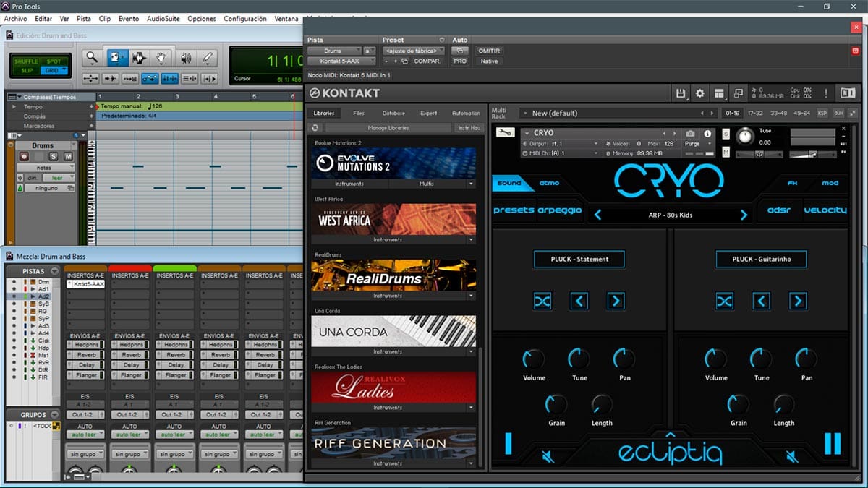This screenshot has width=868, height=488.
Task: Adjust the left layer Volume knob
Action: point(534,359)
